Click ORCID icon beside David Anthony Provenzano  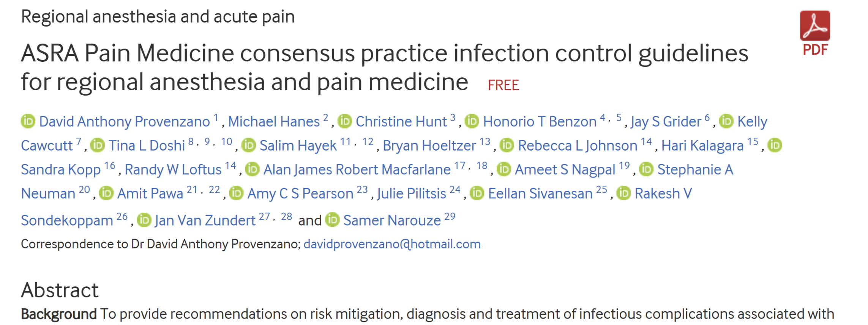point(28,121)
